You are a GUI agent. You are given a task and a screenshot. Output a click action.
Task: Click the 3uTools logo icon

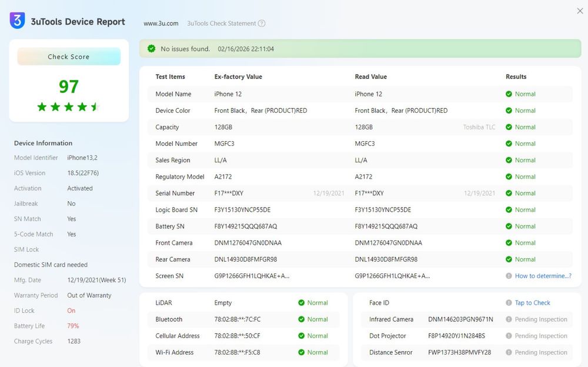[x=18, y=21]
